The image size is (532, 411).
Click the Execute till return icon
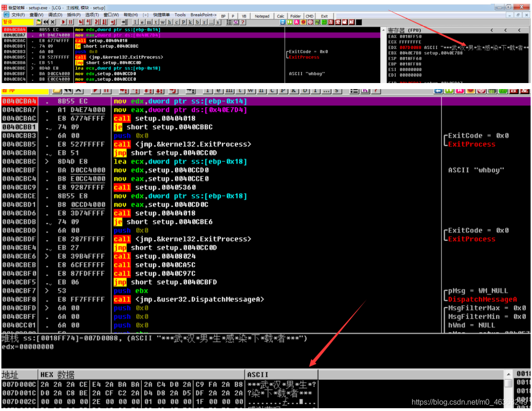[x=112, y=22]
